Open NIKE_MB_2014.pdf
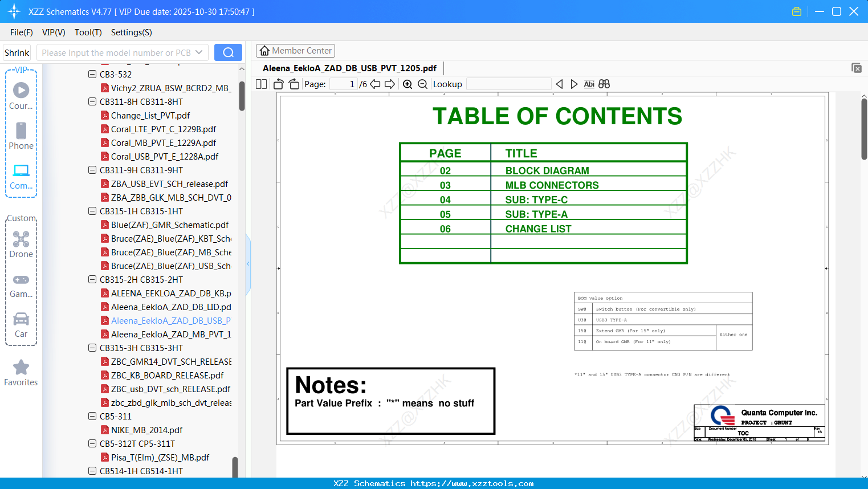This screenshot has height=489, width=868. [x=142, y=430]
